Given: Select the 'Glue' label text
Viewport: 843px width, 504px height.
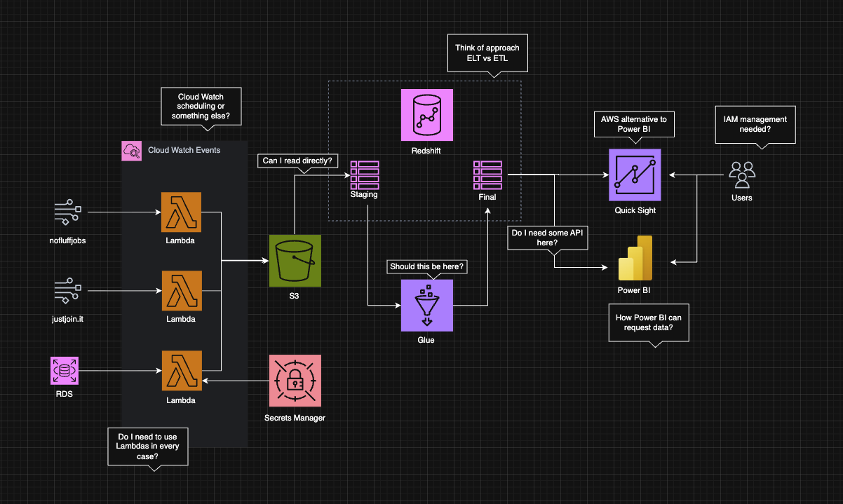Looking at the screenshot, I should click(426, 340).
